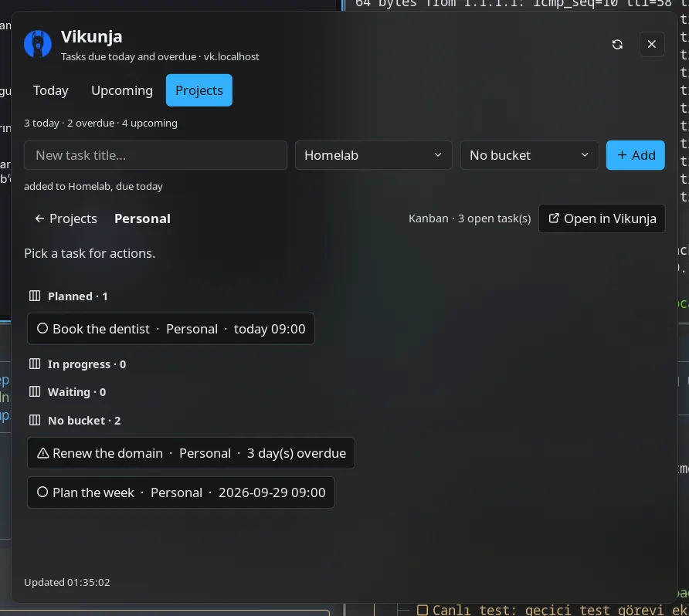Switch to the Upcoming tab
This screenshot has height=616, width=689.
[122, 90]
